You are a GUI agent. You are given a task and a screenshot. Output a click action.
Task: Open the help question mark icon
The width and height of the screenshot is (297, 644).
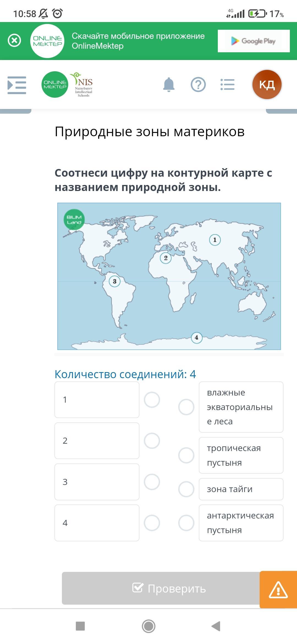(x=198, y=84)
